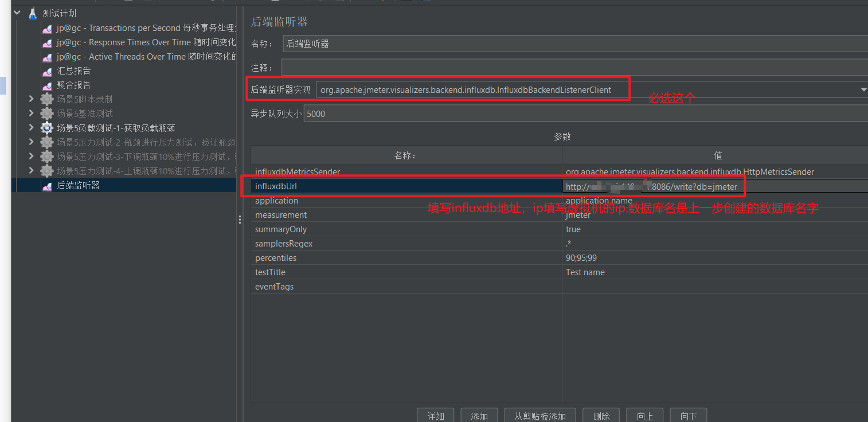Click the HttpMetricsSender value cell
Viewport: 868px width, 422px height.
[x=715, y=171]
